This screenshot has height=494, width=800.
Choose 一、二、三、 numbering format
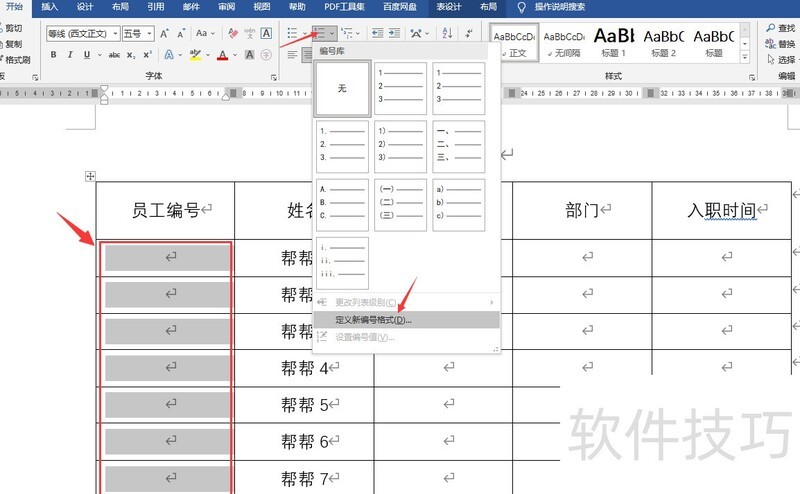pyautogui.click(x=459, y=147)
